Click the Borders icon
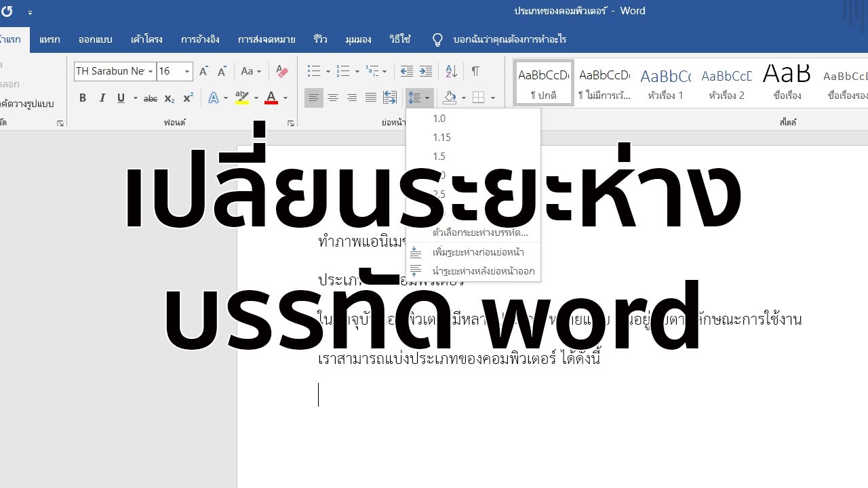Screen dimensions: 868x488 pos(479,98)
